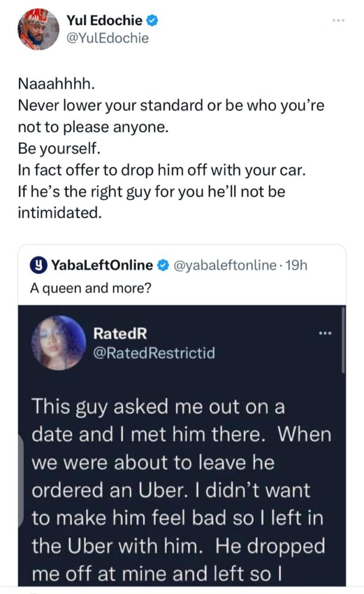364x594 pixels.
Task: Open the @YulEdochie handle link
Action: point(112,38)
